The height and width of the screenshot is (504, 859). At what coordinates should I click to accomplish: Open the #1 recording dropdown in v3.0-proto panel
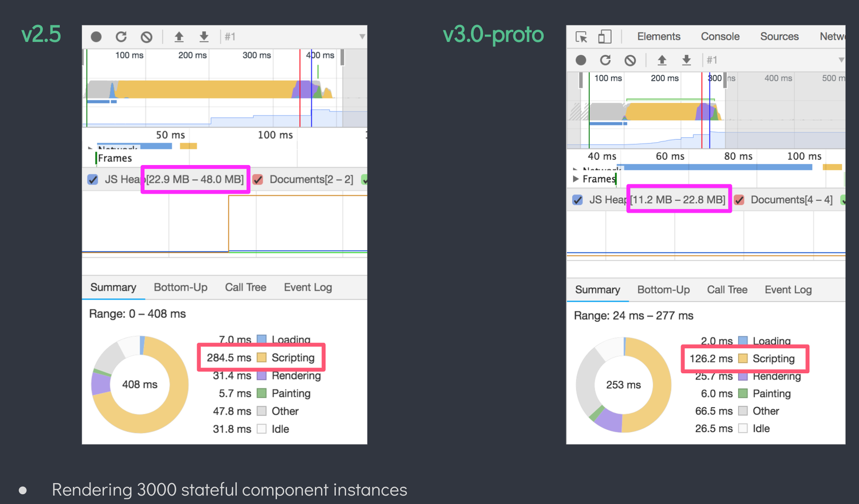[x=841, y=60]
